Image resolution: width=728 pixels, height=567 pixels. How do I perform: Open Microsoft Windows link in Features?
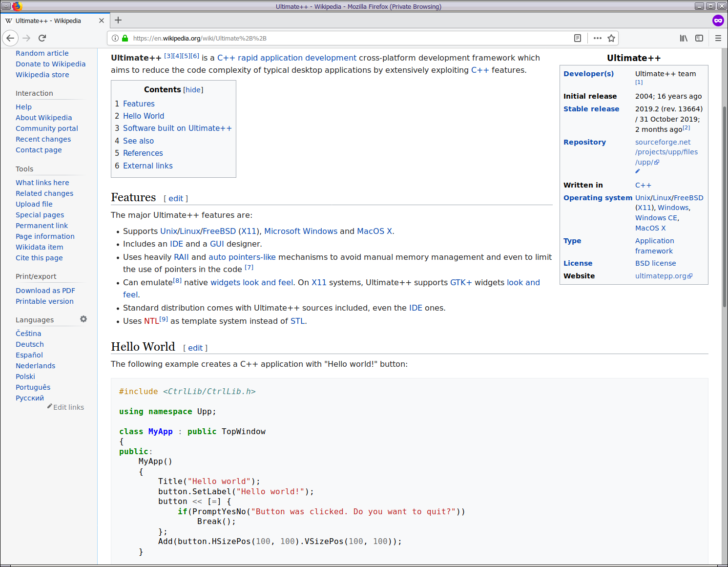[x=301, y=231]
